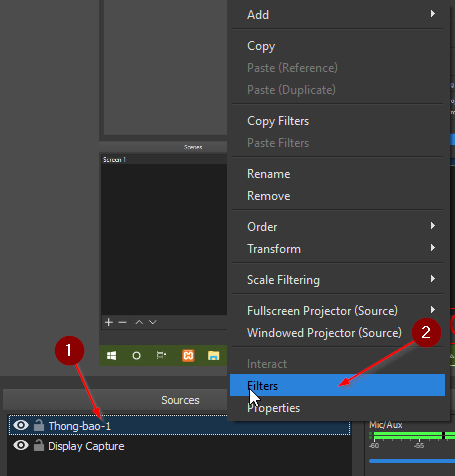Toggle visibility eye of Thong-bao-1 source

point(21,425)
